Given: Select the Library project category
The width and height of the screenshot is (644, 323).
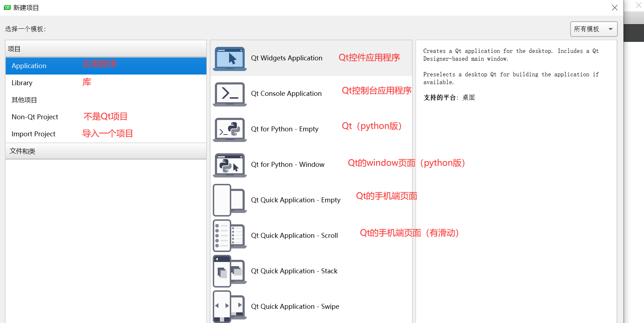Looking at the screenshot, I should (106, 83).
